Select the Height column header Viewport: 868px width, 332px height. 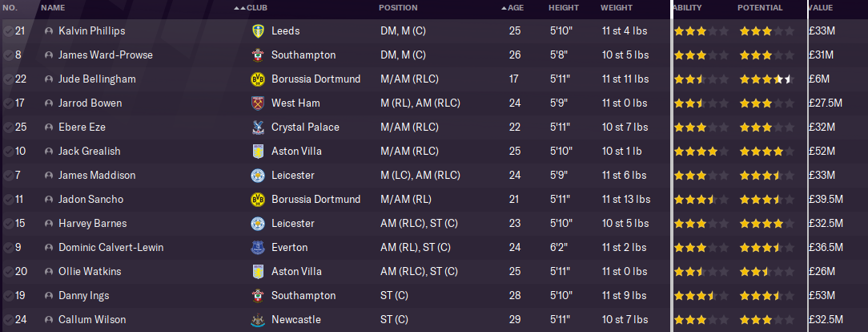coord(563,8)
